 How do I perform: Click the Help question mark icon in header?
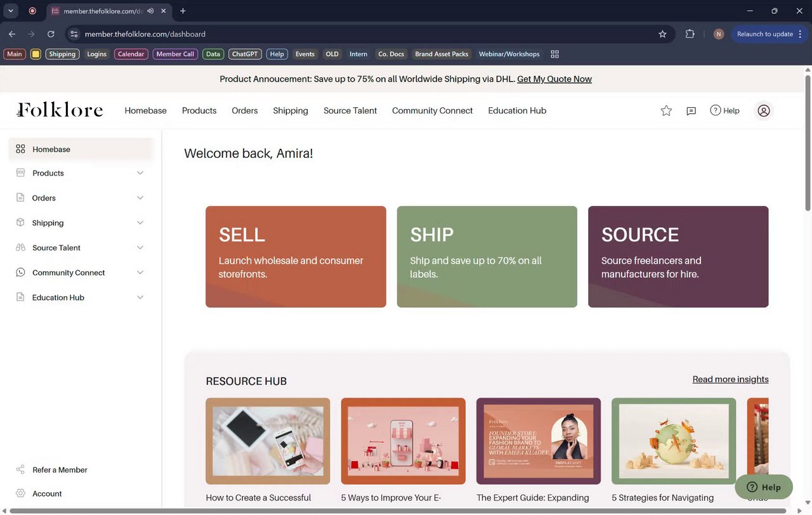[716, 110]
